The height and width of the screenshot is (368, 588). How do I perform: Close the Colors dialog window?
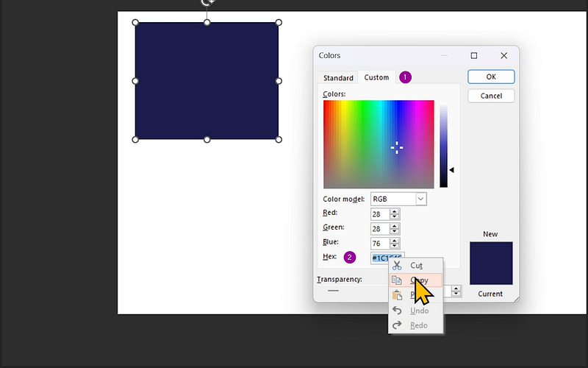(503, 56)
